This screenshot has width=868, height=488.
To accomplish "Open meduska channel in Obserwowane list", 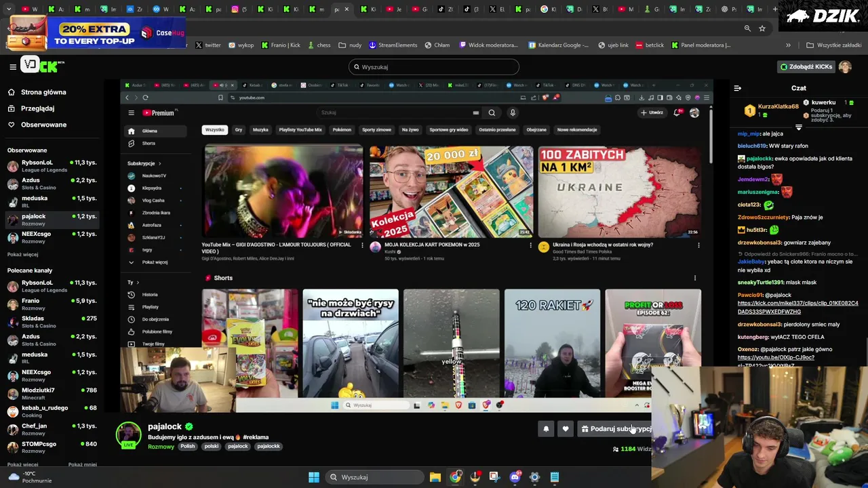I will tap(52, 201).
